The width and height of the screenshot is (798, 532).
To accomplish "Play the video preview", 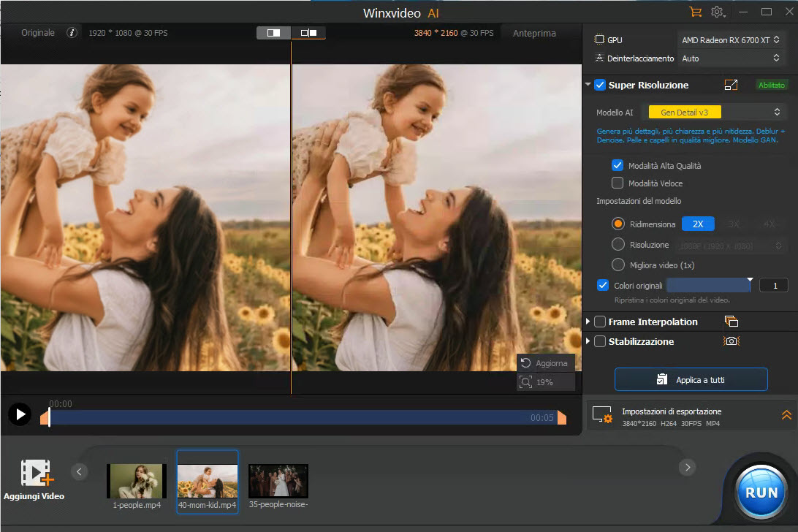I will click(20, 414).
